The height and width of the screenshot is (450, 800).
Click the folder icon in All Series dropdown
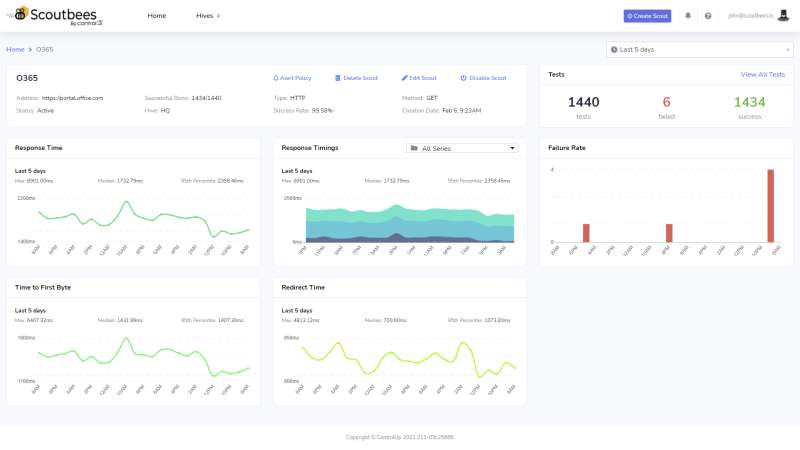pos(414,148)
